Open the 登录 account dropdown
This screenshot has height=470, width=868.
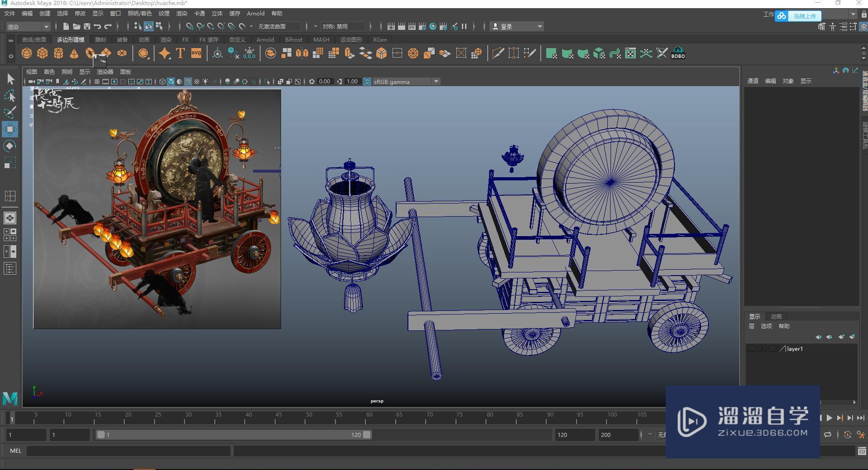517,26
